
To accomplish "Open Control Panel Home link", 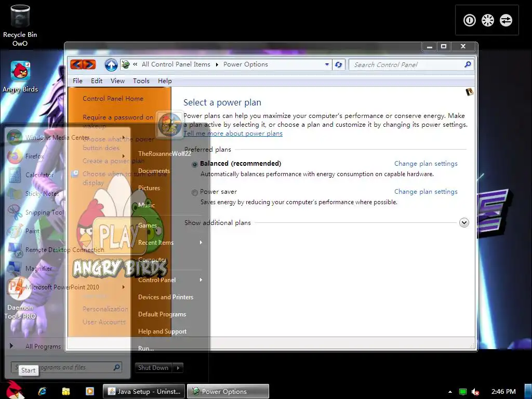I will click(x=113, y=98).
